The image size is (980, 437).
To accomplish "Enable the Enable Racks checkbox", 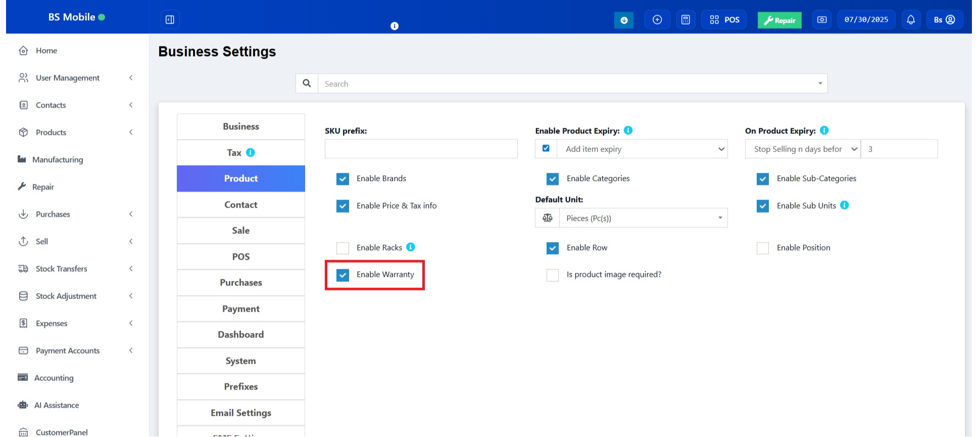I will pos(343,248).
